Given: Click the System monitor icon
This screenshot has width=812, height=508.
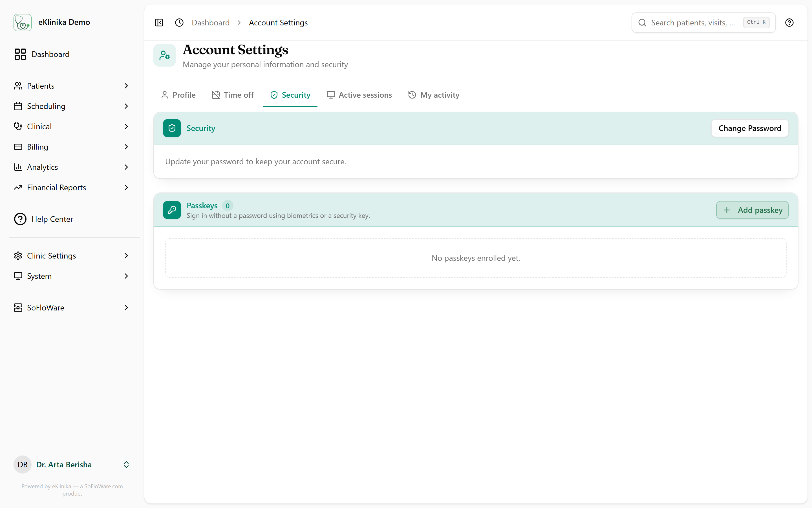Looking at the screenshot, I should click(18, 276).
